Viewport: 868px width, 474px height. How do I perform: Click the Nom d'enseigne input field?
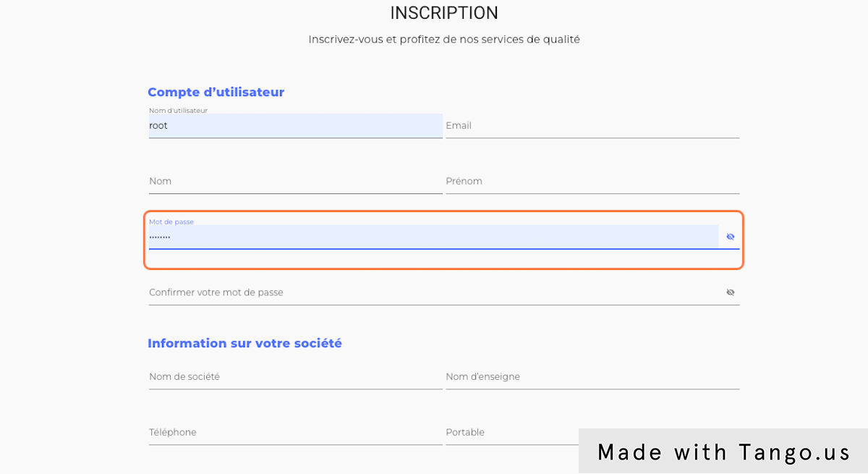pyautogui.click(x=592, y=377)
